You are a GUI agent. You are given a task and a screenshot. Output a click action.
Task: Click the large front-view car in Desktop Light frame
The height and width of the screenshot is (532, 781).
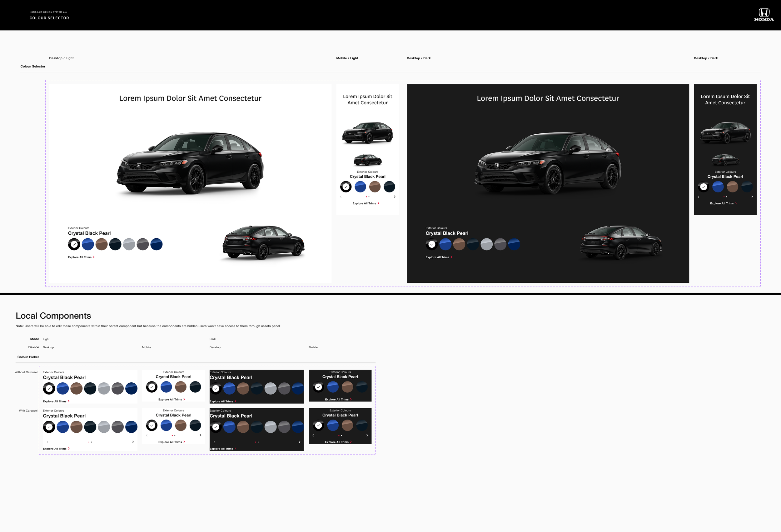(x=190, y=163)
